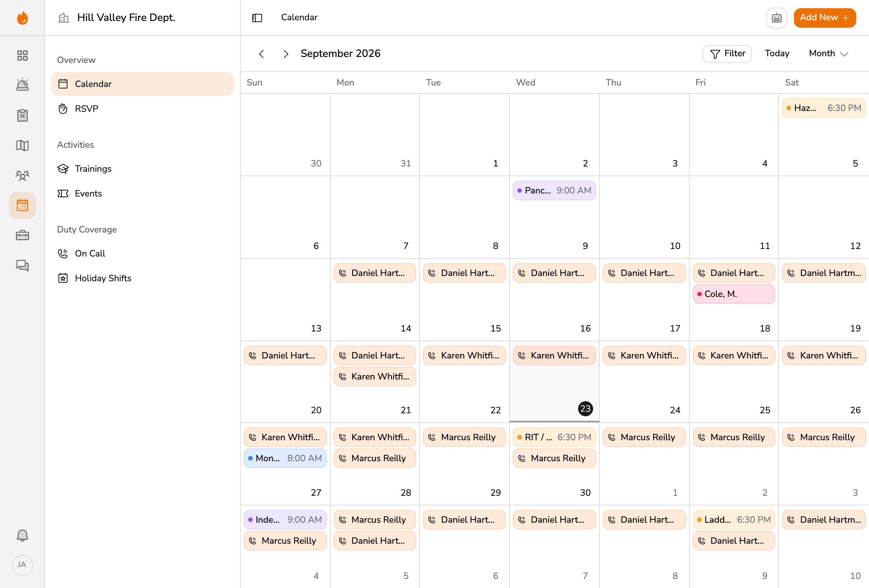
Task: Open the Cole, M. entry on Sept 18
Action: click(x=734, y=294)
